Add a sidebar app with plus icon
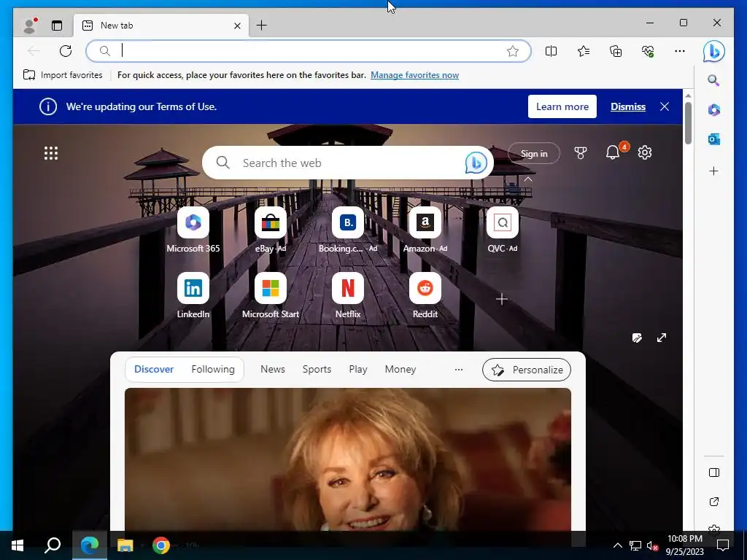Viewport: 747px width, 560px height. (x=713, y=171)
